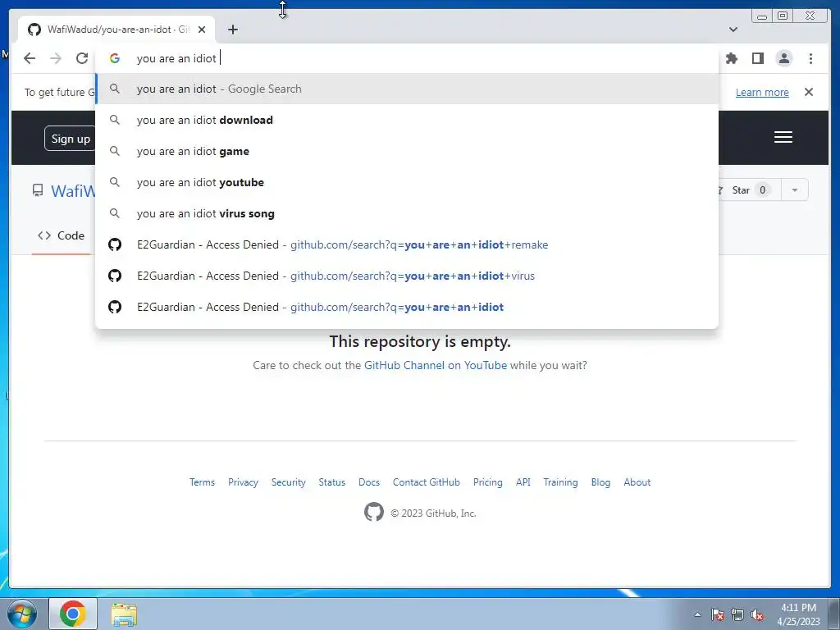Open the Docs footer link

pyautogui.click(x=369, y=482)
